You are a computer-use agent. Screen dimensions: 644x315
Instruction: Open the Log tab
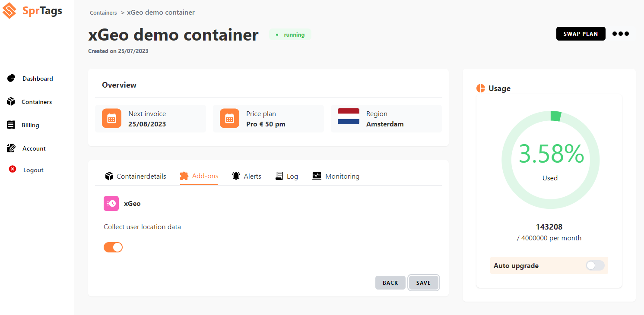286,176
